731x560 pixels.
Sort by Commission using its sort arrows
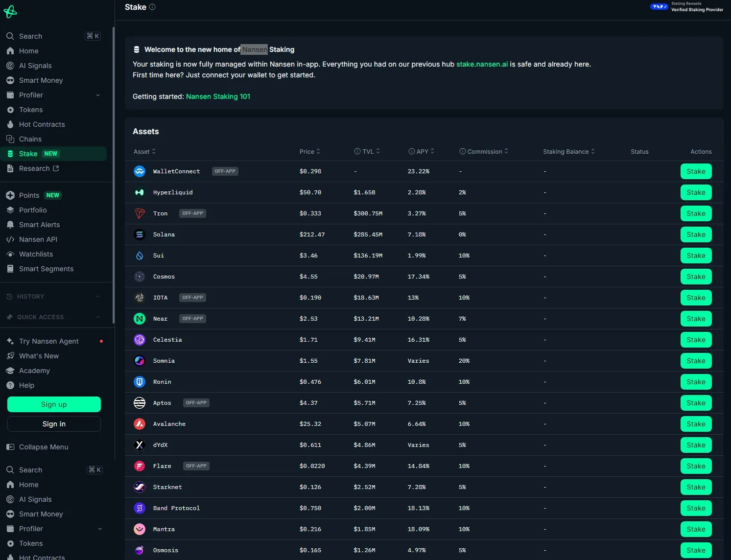point(506,152)
